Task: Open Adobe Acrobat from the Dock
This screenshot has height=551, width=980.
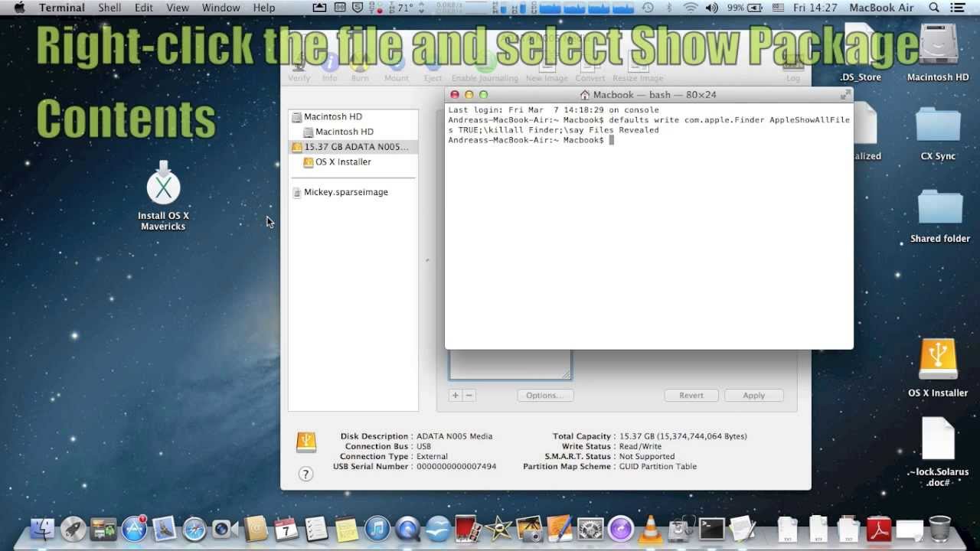Action: 879,529
